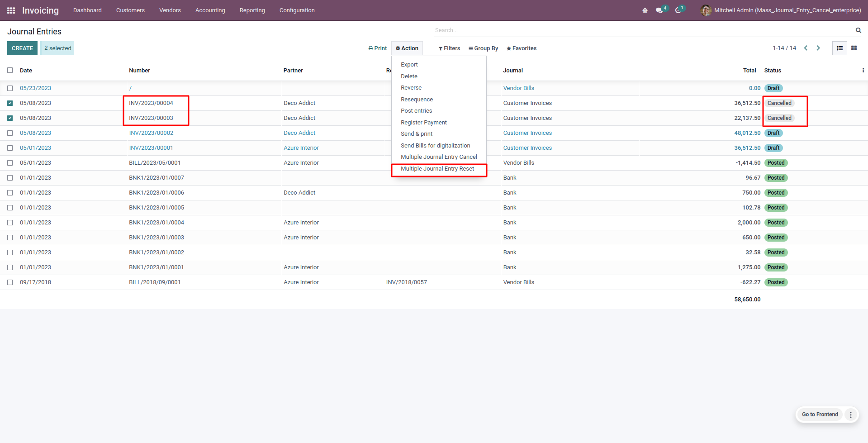868x443 pixels.
Task: Open the debug bug icon
Action: coord(645,10)
